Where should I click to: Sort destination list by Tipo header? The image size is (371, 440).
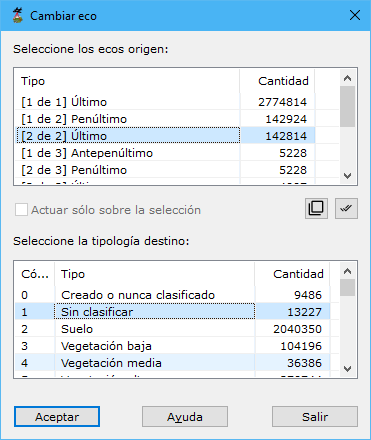155,274
